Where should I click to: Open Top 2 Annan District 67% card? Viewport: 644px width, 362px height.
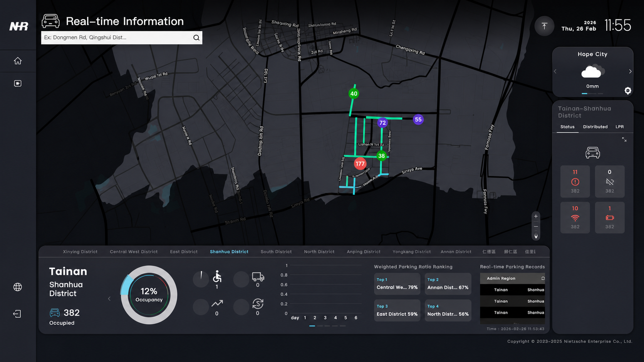(x=448, y=284)
